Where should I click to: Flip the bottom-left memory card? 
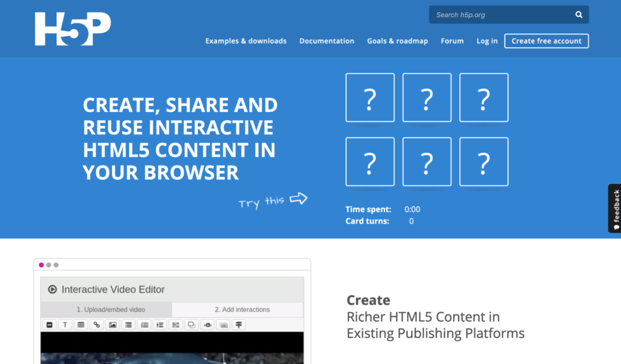tap(370, 162)
